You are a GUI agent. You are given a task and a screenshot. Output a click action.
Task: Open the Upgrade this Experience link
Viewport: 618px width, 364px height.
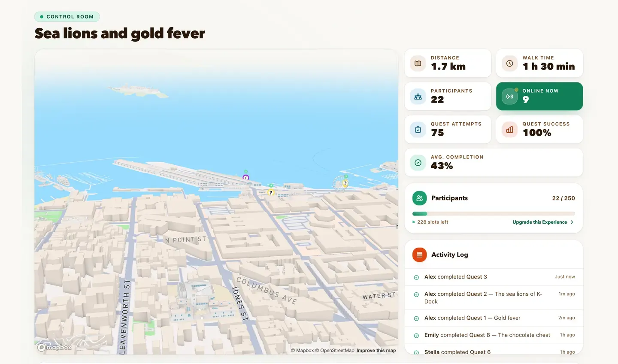543,222
